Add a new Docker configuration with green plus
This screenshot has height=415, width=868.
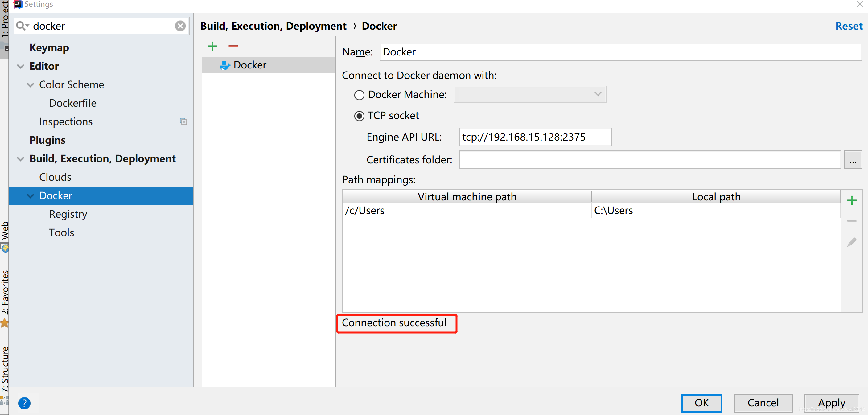[x=212, y=46]
